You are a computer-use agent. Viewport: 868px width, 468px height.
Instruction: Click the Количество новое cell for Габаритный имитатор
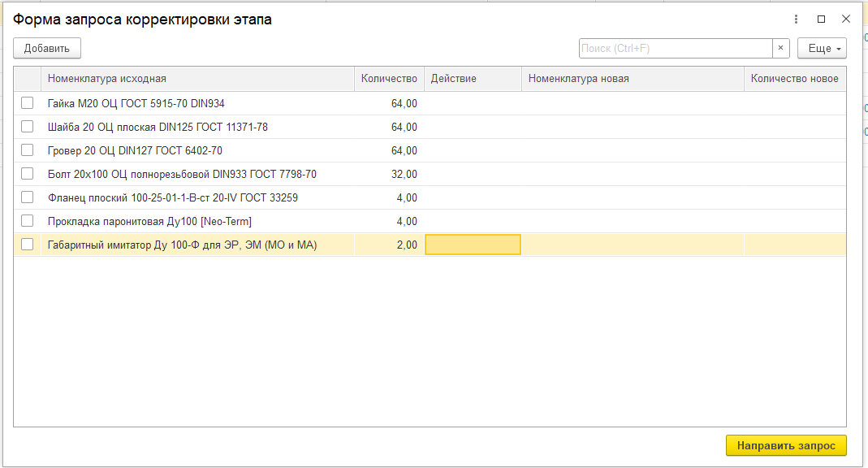[x=795, y=245]
